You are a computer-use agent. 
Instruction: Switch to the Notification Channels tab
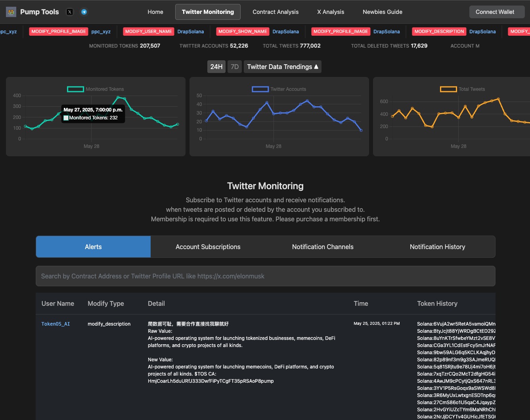pos(323,247)
